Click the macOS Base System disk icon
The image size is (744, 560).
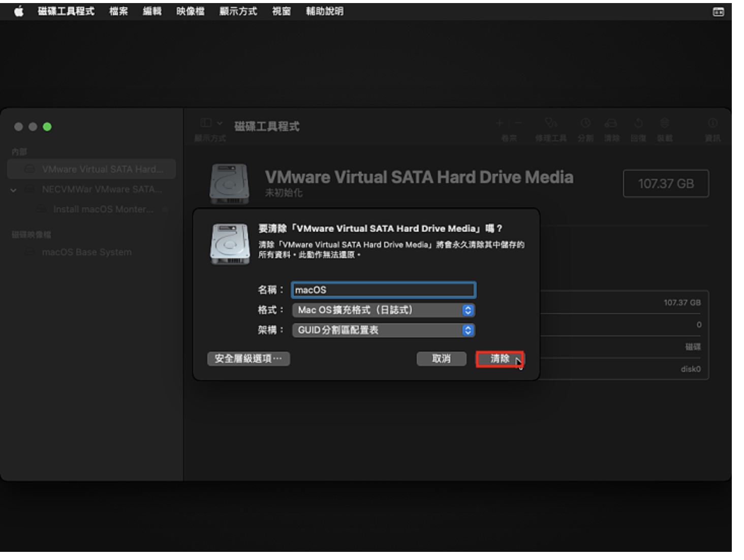point(30,252)
